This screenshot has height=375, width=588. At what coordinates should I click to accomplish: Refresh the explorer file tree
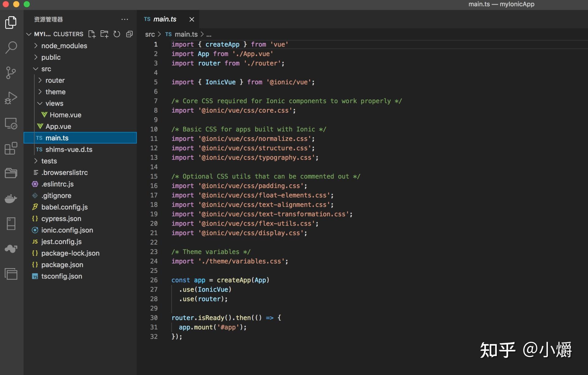pos(117,34)
